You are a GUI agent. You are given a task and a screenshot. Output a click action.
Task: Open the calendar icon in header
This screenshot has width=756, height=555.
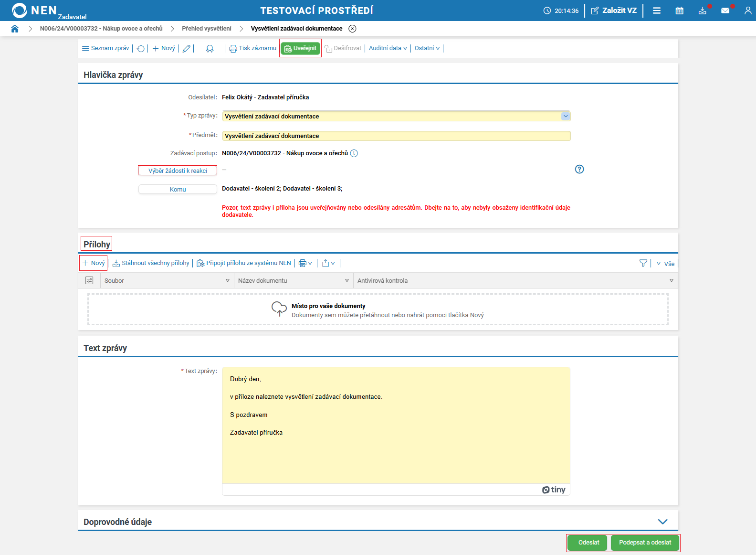pyautogui.click(x=679, y=11)
